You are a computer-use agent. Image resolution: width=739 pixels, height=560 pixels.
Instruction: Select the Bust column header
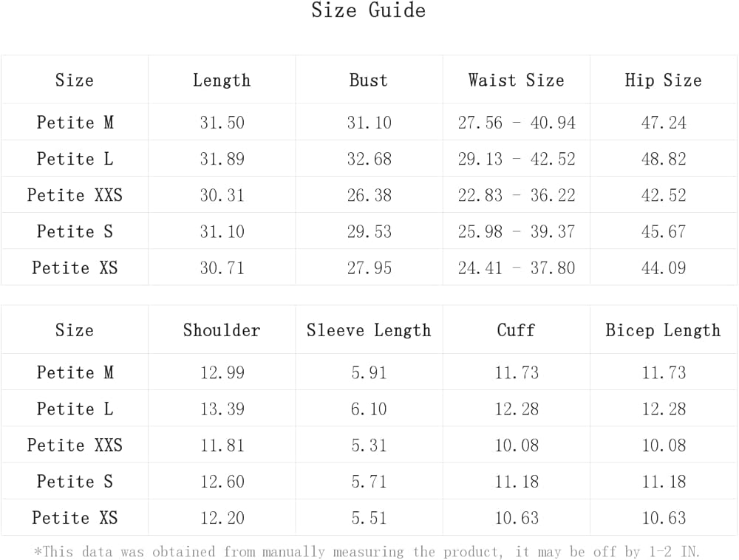(369, 81)
